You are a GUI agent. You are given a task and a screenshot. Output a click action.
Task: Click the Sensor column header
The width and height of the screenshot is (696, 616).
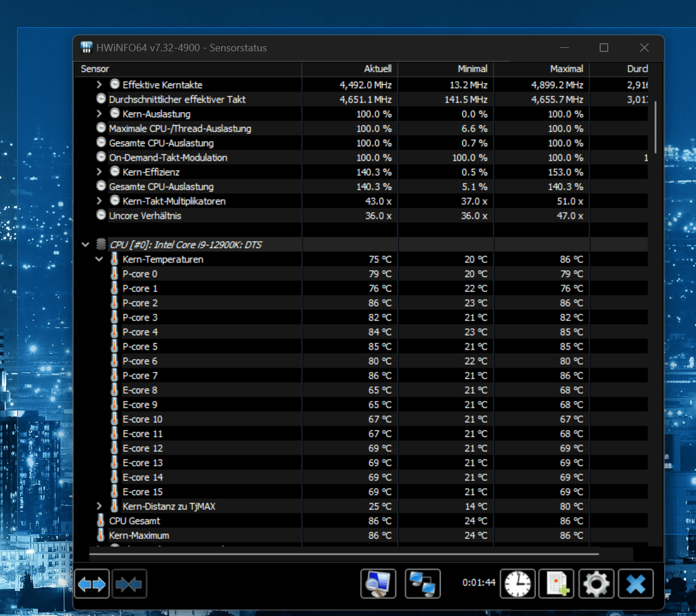(x=188, y=69)
